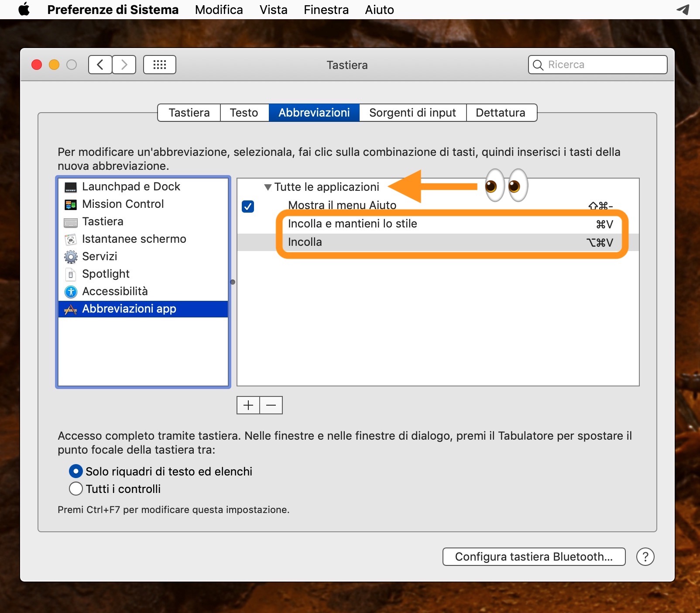Select Spotlight category
700x613 pixels.
(143, 274)
